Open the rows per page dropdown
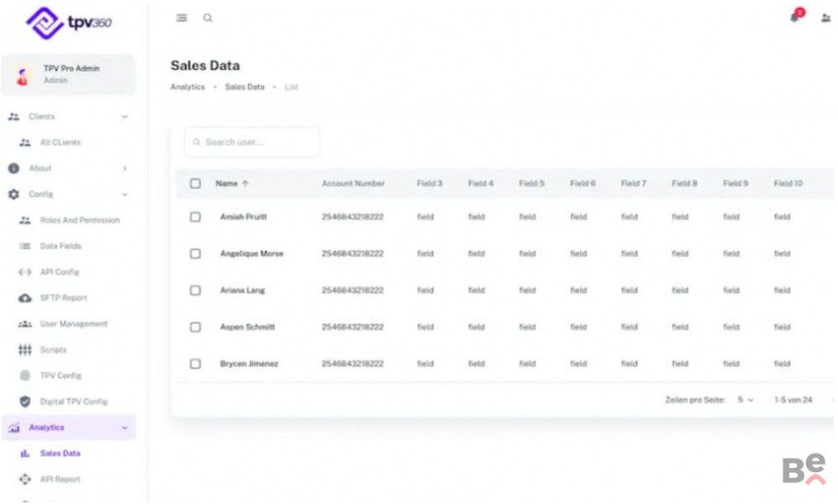The height and width of the screenshot is (504, 838). [746, 400]
